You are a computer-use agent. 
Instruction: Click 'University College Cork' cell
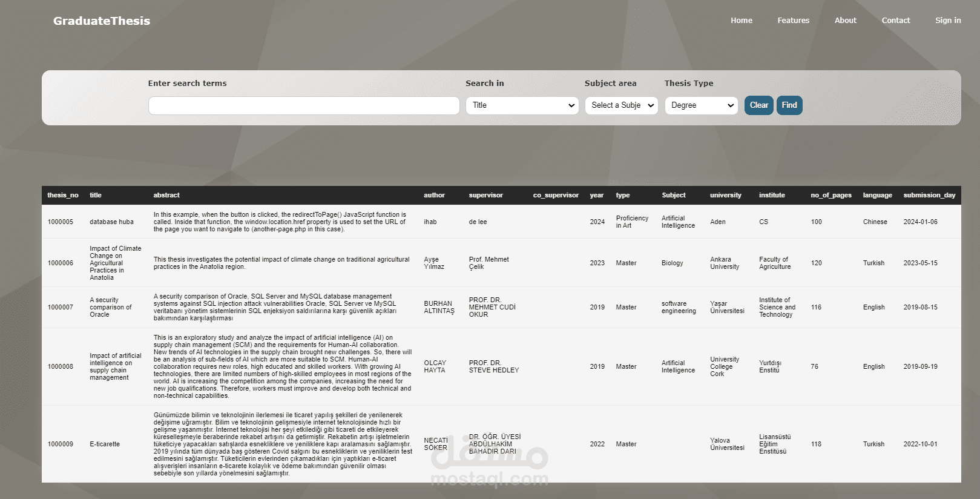725,366
